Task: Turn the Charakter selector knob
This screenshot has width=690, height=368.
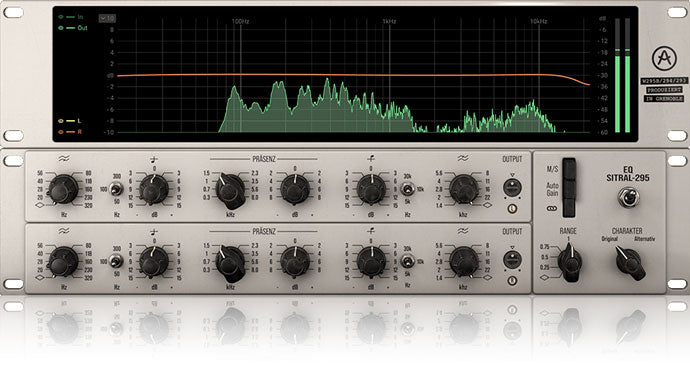Action: click(x=630, y=263)
